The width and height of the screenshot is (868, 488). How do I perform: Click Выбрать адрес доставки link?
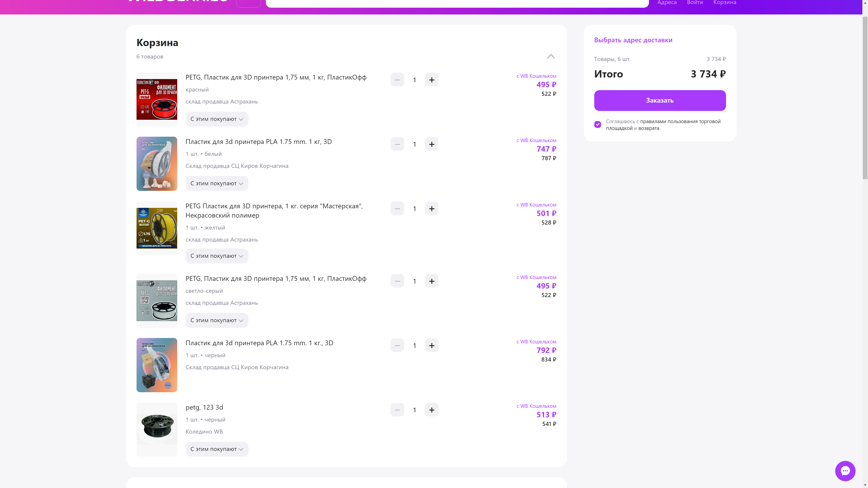pyautogui.click(x=633, y=40)
